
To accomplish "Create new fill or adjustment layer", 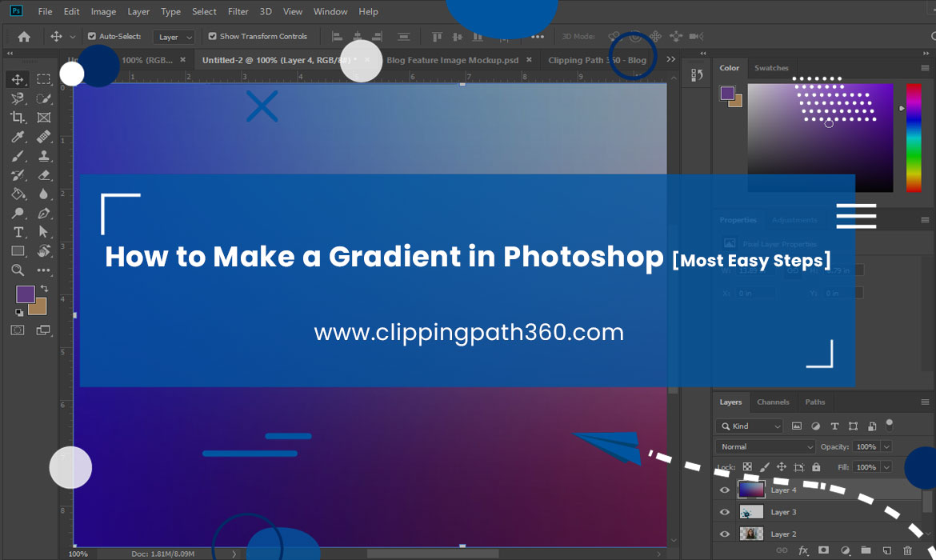I will pyautogui.click(x=845, y=550).
